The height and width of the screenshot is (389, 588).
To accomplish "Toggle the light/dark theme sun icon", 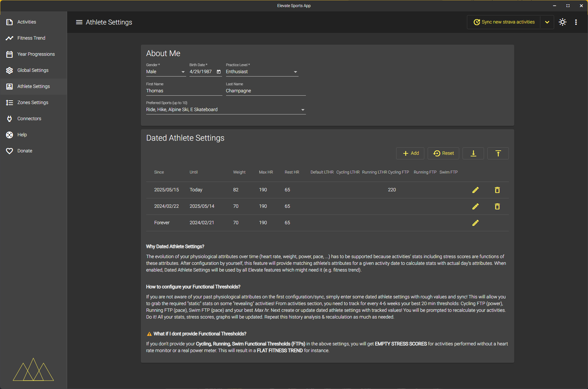I will (x=563, y=22).
